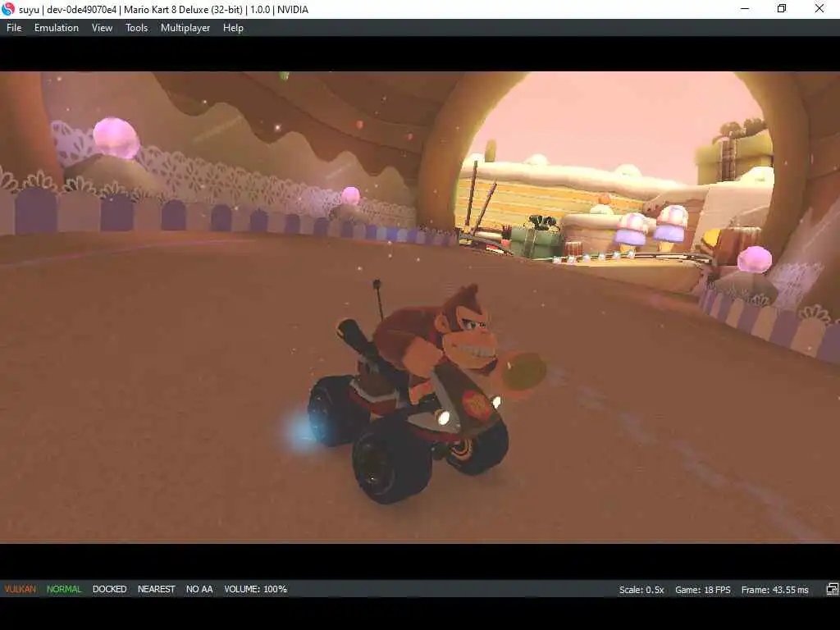Open the View menu
840x630 pixels.
[x=102, y=28]
